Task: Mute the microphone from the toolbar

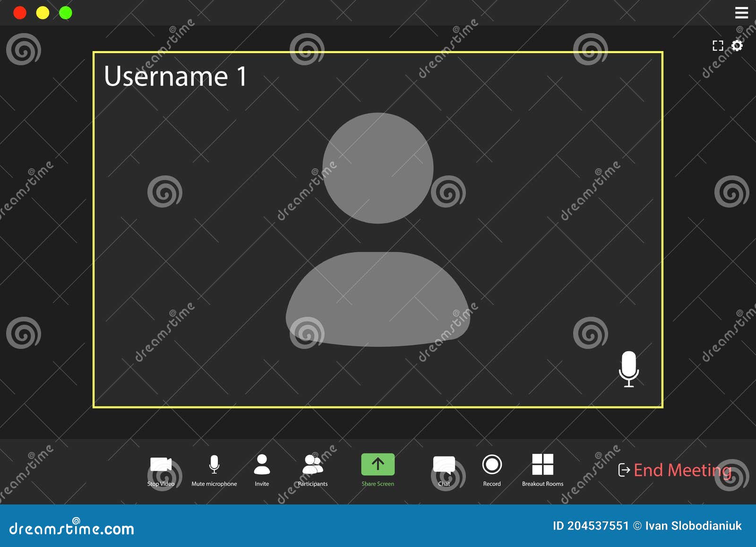Action: pyautogui.click(x=214, y=465)
